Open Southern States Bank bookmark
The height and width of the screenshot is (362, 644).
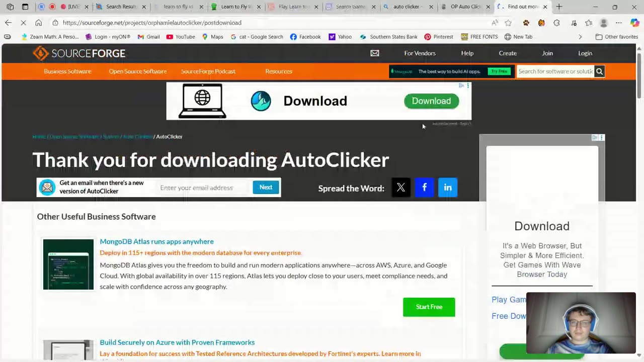(388, 37)
